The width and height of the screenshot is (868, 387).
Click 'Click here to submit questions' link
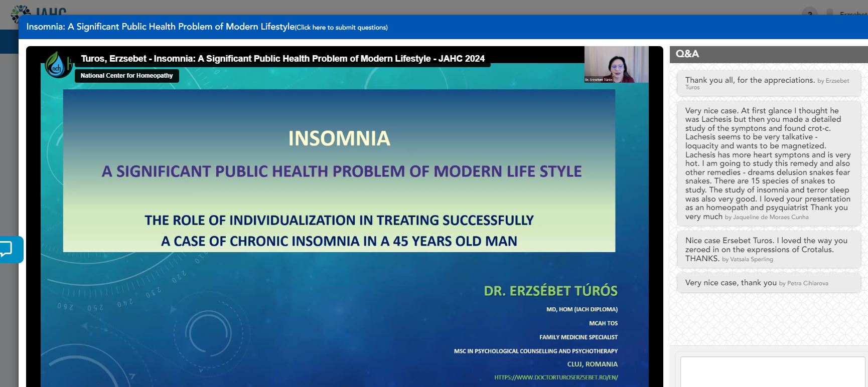342,28
